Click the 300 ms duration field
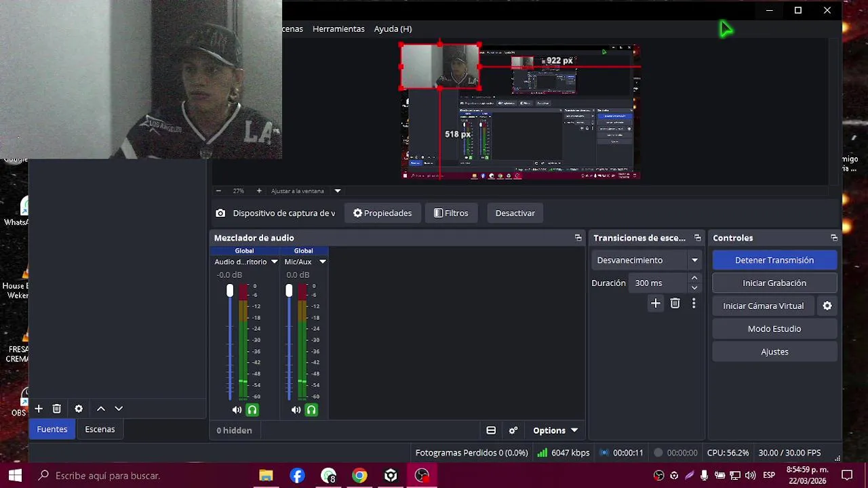868x488 pixels. [658, 283]
